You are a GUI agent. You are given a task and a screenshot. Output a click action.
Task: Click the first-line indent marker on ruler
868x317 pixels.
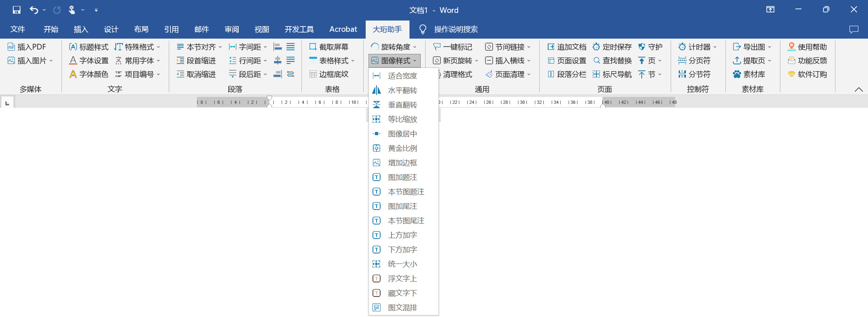pos(269,98)
